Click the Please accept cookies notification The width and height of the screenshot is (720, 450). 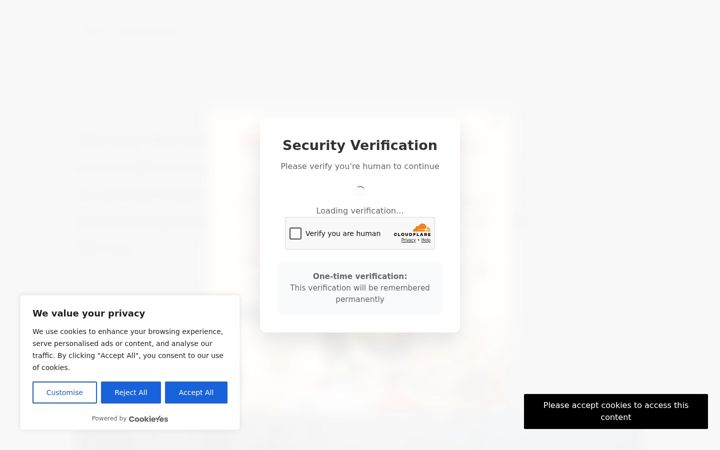click(616, 411)
